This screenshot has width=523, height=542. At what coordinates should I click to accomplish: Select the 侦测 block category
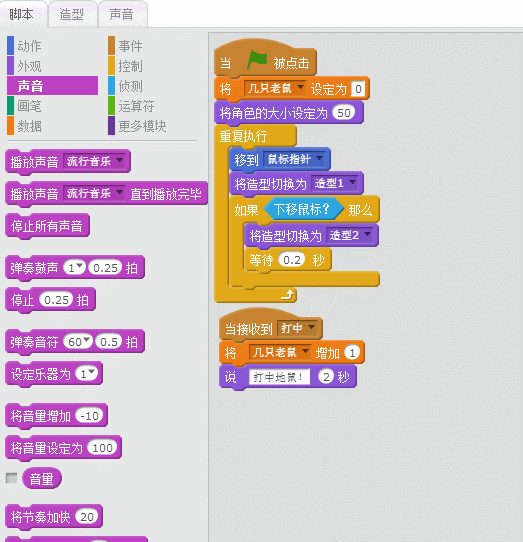(131, 86)
